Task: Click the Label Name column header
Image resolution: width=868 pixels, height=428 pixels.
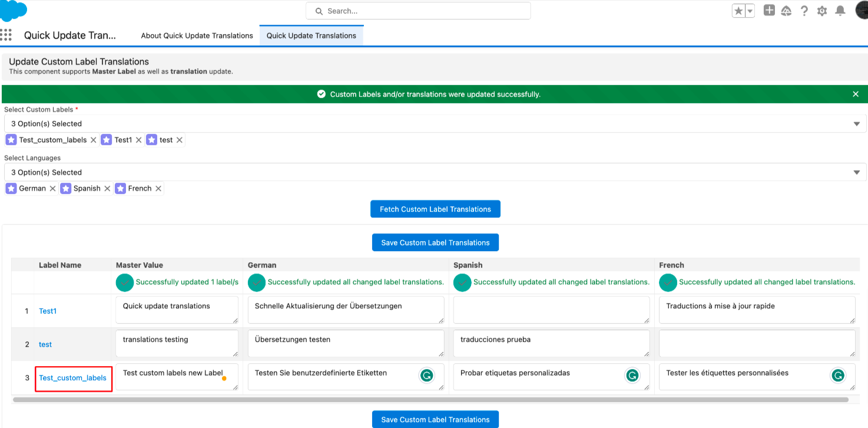Action: coord(60,265)
